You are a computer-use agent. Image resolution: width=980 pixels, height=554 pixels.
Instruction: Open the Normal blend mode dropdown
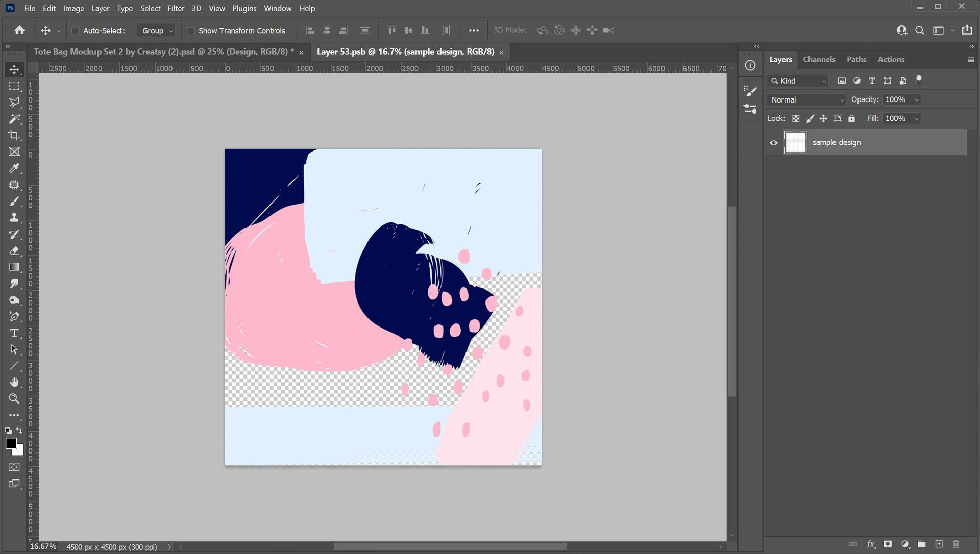click(806, 100)
